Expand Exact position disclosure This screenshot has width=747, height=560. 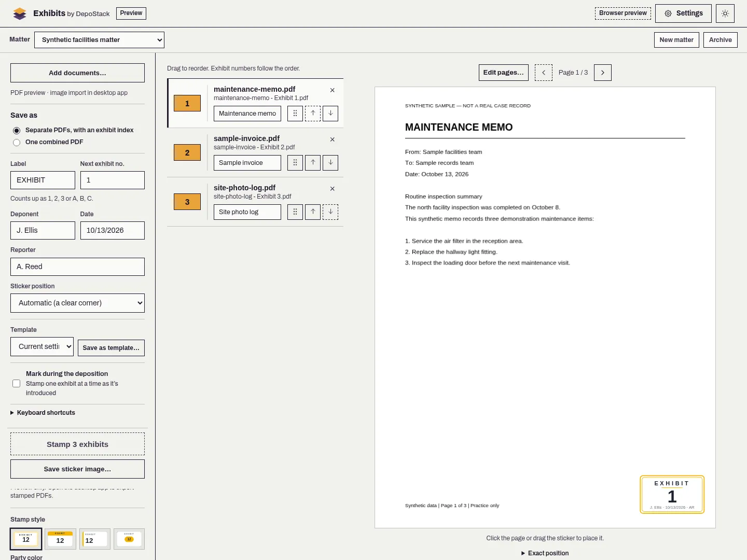pyautogui.click(x=545, y=553)
